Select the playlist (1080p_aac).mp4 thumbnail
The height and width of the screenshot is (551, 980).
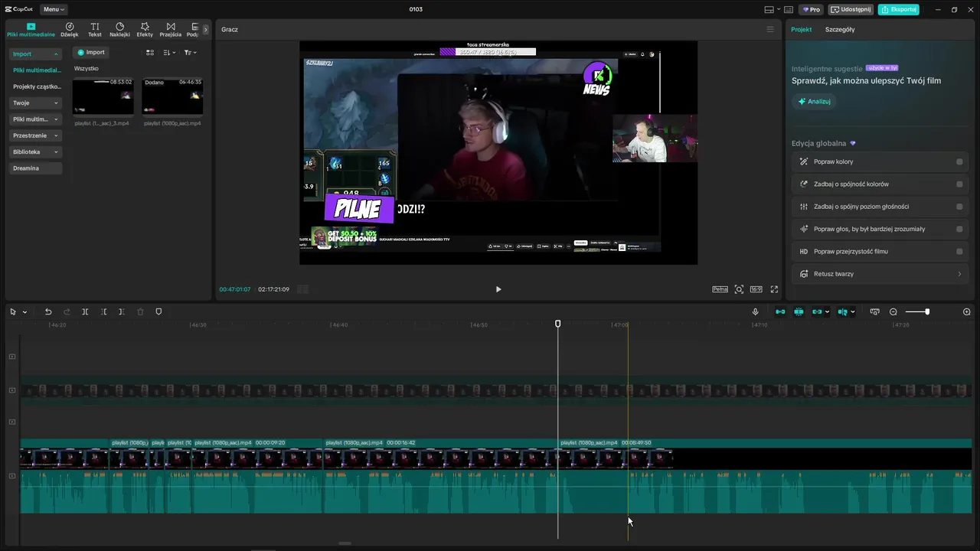(172, 96)
